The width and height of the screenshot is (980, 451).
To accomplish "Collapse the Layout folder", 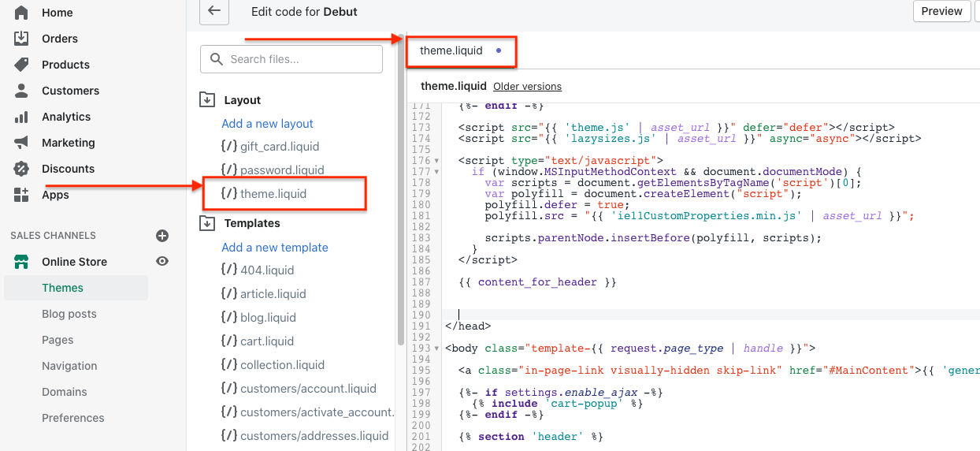I will [207, 100].
